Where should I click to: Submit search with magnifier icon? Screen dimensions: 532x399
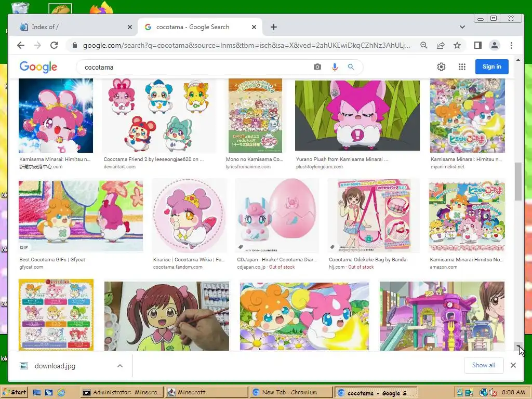coord(351,67)
